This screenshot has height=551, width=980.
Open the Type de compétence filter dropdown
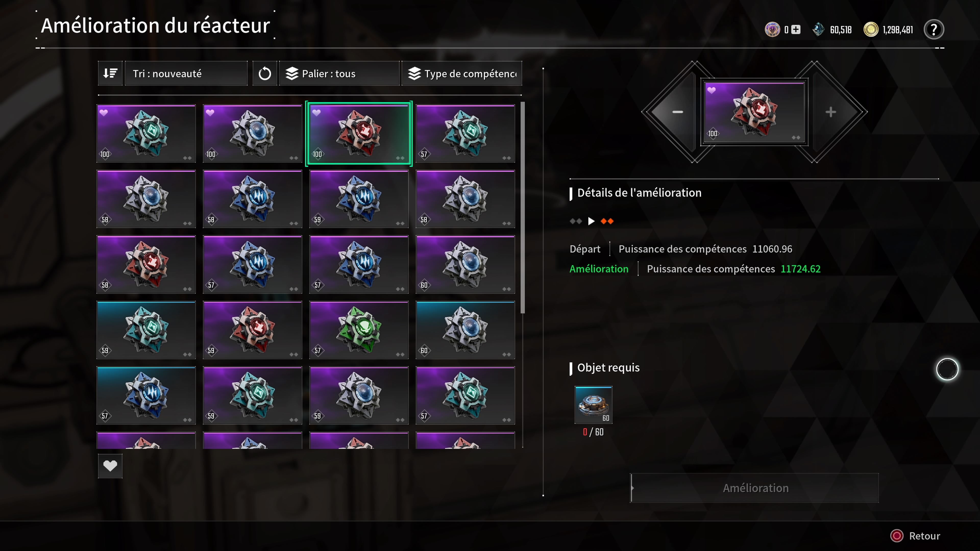pos(462,73)
